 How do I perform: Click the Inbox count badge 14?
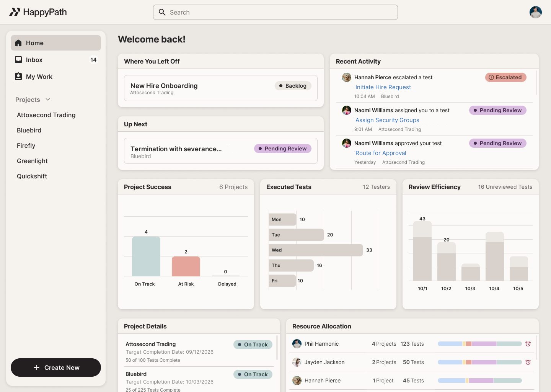[93, 60]
